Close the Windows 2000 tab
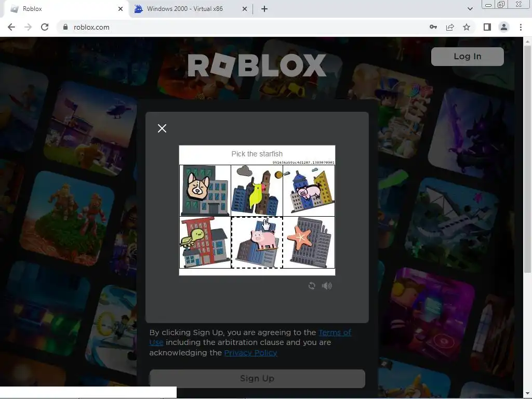532x399 pixels. tap(245, 9)
